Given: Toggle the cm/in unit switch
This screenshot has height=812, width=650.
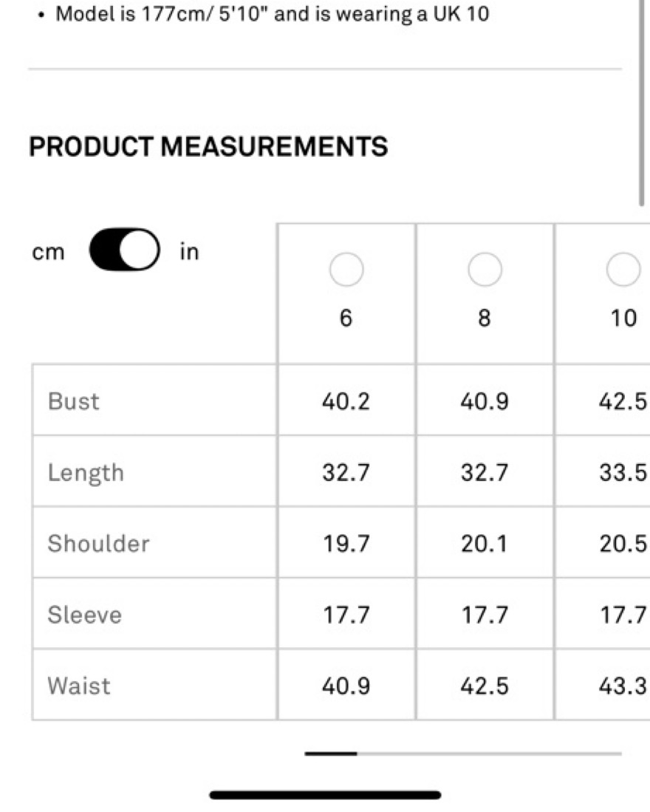Looking at the screenshot, I should [124, 250].
